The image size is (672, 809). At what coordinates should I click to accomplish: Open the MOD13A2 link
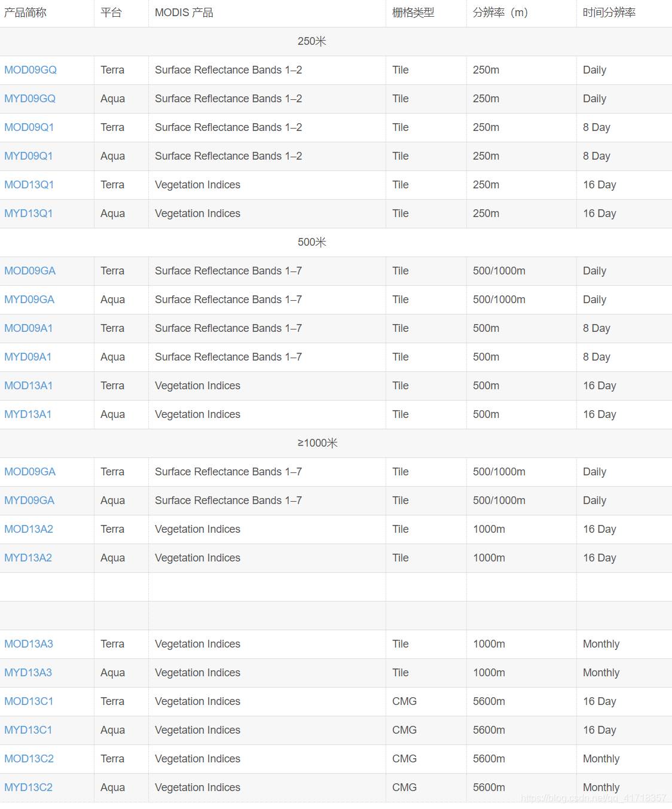coord(29,529)
